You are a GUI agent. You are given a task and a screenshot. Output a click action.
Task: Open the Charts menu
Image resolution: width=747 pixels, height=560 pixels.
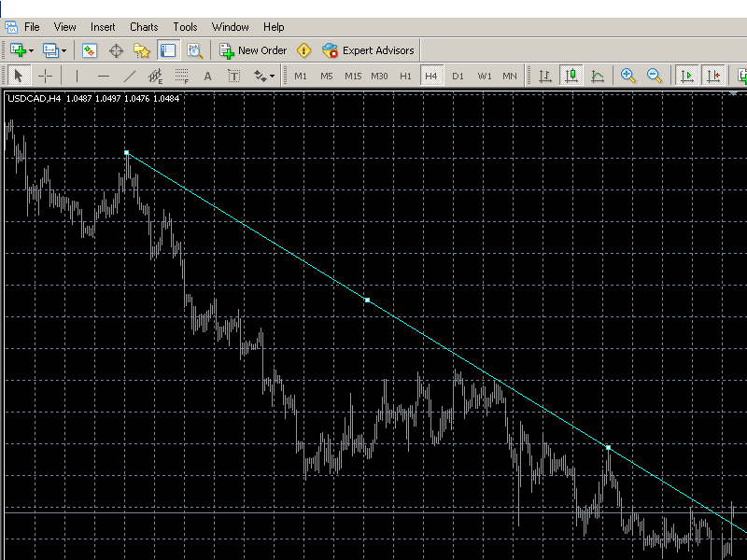[144, 27]
